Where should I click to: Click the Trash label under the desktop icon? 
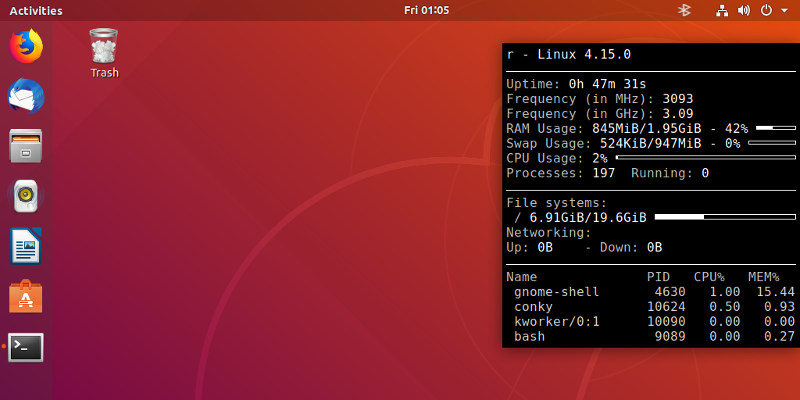(105, 72)
